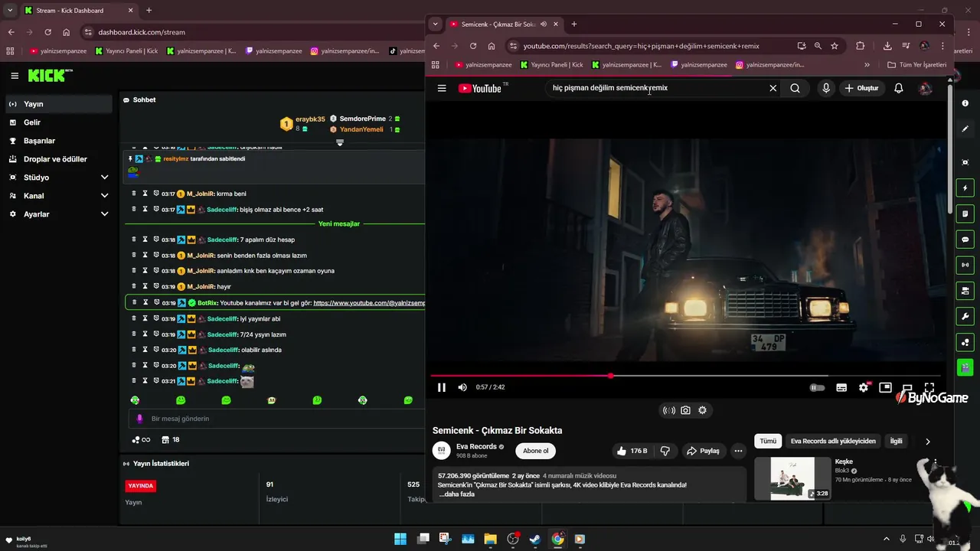Enter fullscreen in YouTube player
The width and height of the screenshot is (980, 551).
(929, 387)
